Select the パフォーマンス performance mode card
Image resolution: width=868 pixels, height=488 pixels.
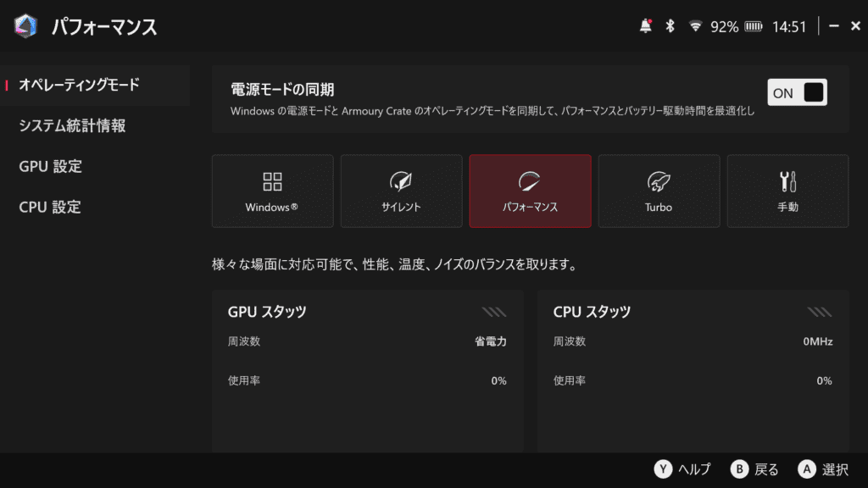(x=531, y=191)
